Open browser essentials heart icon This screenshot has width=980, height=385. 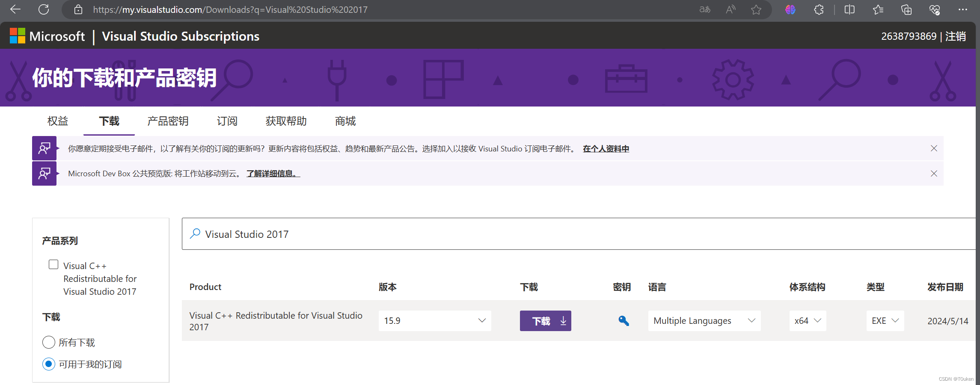pos(935,9)
